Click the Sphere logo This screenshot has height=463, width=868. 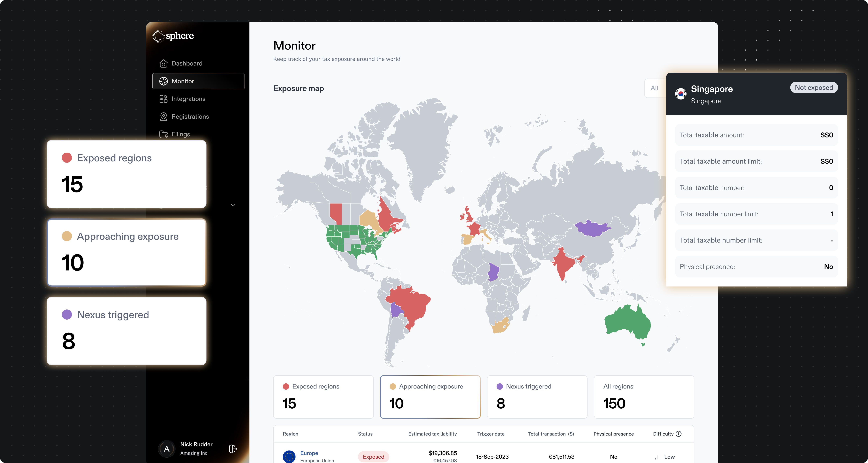(x=173, y=36)
